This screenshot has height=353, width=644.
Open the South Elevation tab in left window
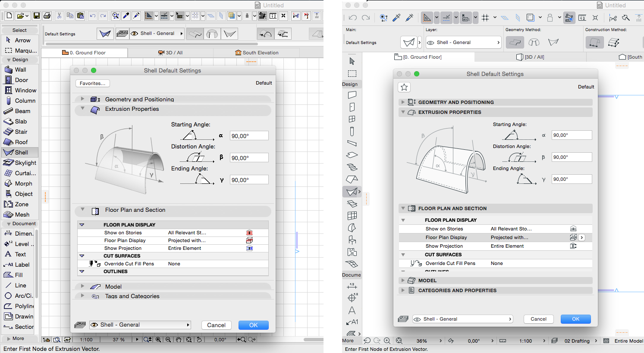[257, 53]
